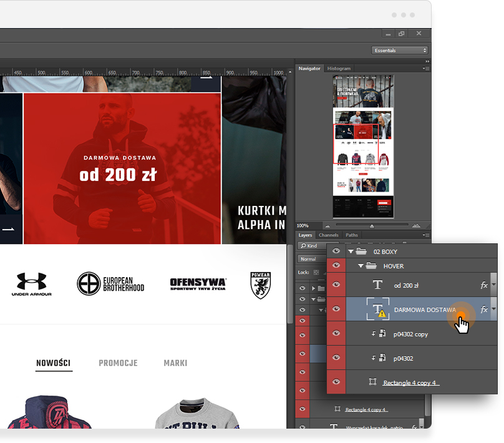This screenshot has width=504, height=443.
Task: Open the Channels tab
Action: (329, 235)
